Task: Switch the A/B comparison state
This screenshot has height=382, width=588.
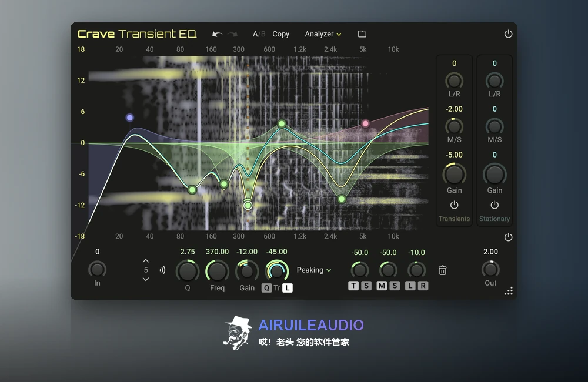Action: pyautogui.click(x=259, y=34)
